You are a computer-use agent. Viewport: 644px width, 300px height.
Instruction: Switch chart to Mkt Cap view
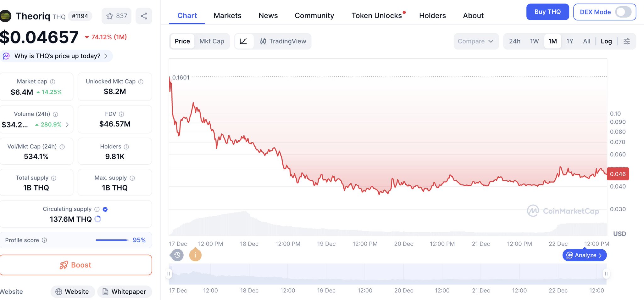click(212, 41)
